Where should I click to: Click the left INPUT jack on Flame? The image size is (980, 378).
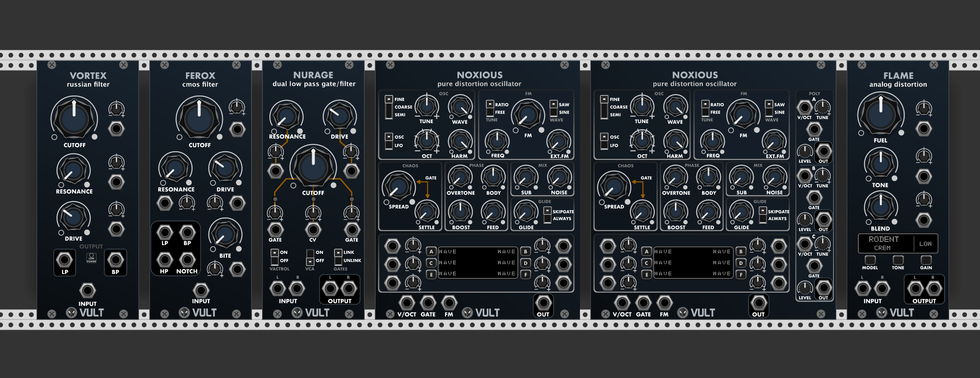(x=862, y=289)
